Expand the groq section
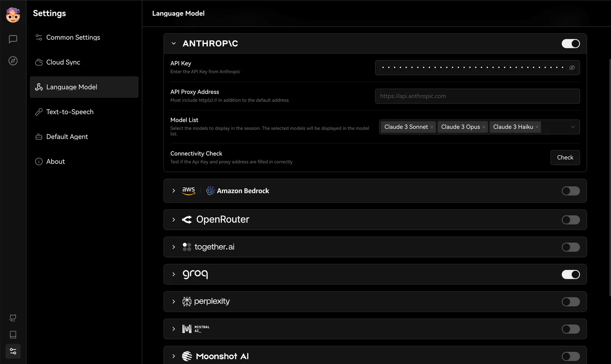The width and height of the screenshot is (611, 364). 174,274
